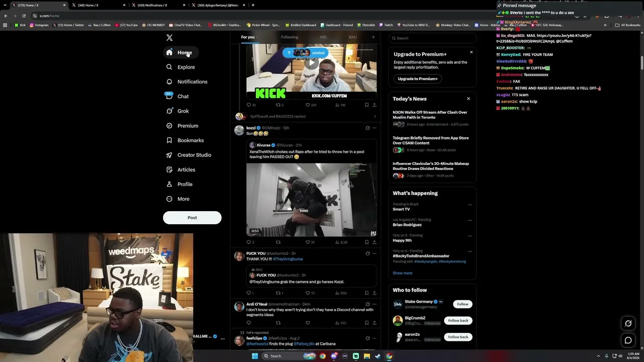Like Ardi O'Neal's post
This screenshot has width=644, height=362.
point(308,323)
